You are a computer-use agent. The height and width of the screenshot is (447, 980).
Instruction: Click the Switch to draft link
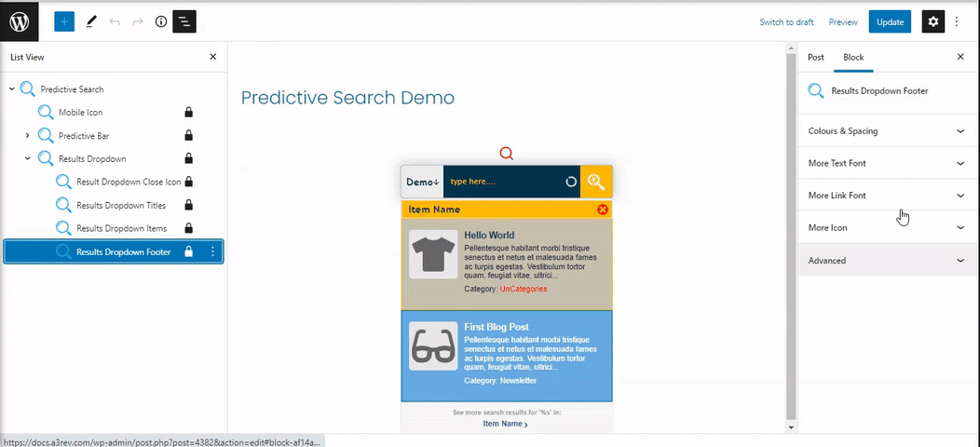[786, 21]
